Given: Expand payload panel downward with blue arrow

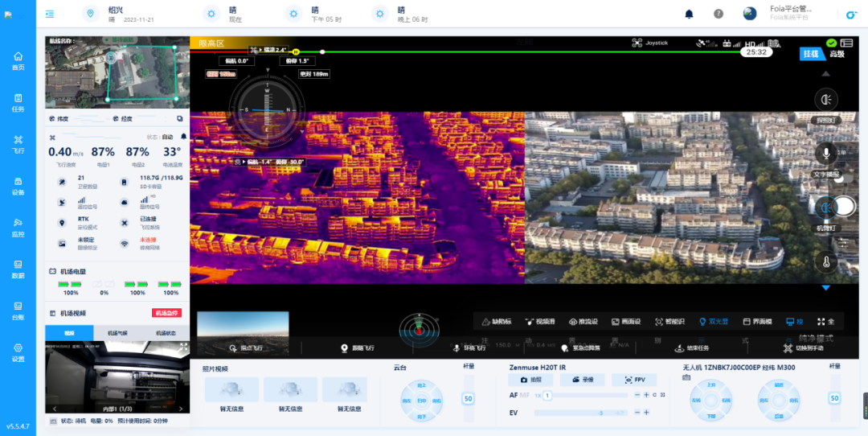Looking at the screenshot, I should (x=825, y=287).
